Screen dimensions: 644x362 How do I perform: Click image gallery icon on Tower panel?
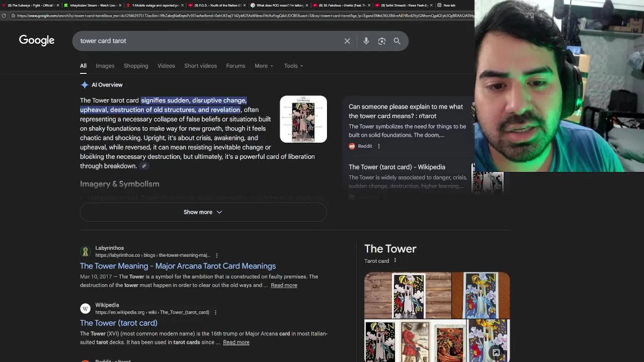(x=496, y=352)
